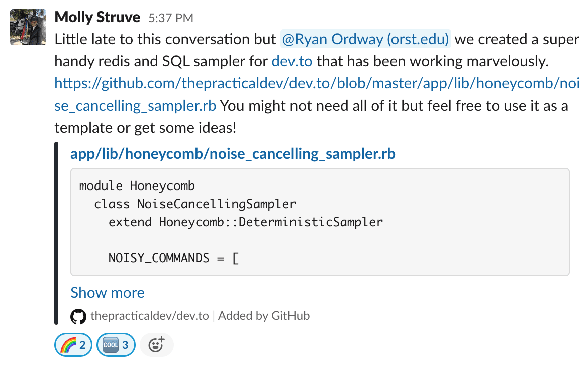Screen dimensions: 588x371
Task: Expand the code preview with Show more
Action: pyautogui.click(x=107, y=292)
